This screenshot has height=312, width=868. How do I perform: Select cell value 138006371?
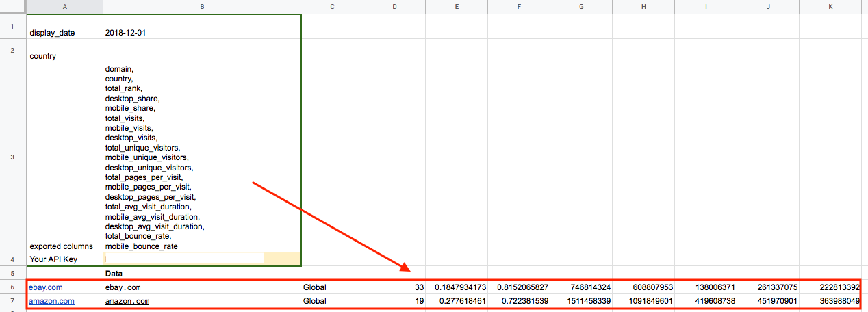pos(706,287)
